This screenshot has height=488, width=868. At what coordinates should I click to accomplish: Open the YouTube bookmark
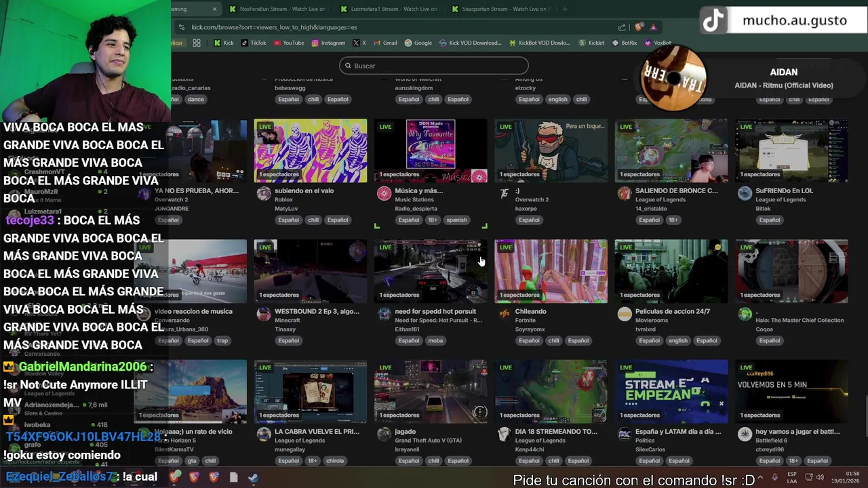coord(289,43)
